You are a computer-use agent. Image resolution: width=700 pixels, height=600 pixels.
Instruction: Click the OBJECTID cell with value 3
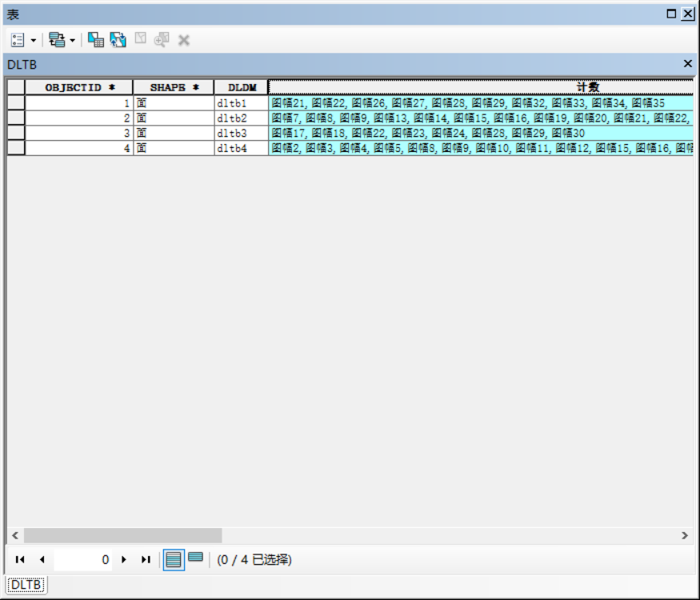[79, 133]
